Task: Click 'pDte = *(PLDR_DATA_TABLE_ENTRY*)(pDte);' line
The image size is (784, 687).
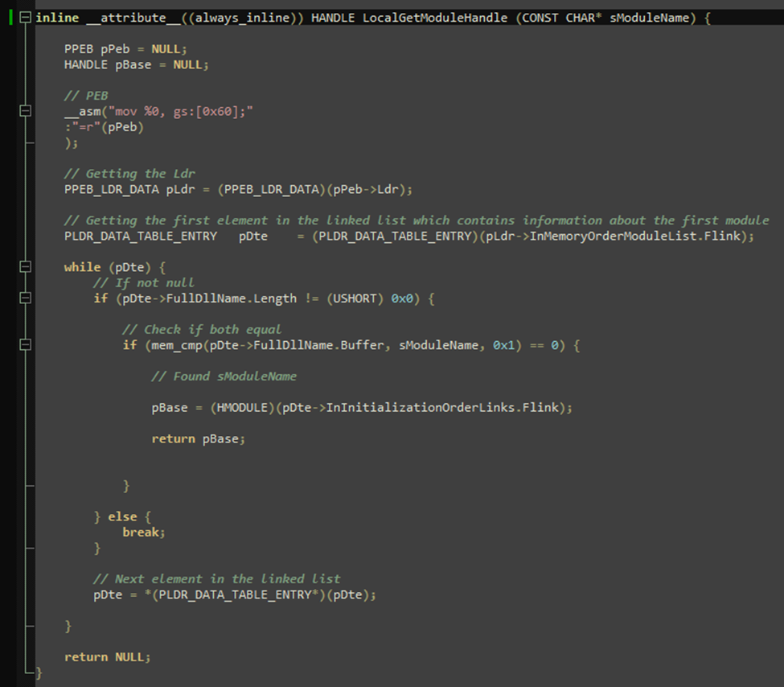Action: coord(235,594)
